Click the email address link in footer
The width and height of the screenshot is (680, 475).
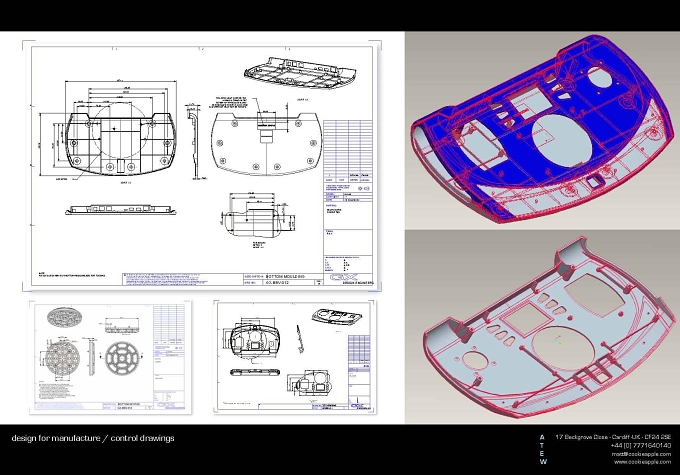(641, 454)
